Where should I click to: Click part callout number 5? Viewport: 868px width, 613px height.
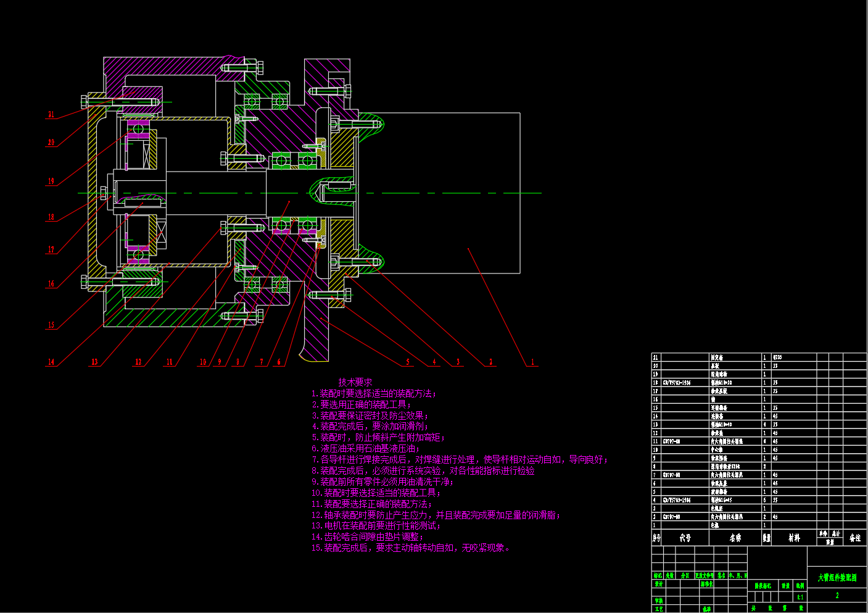(x=408, y=362)
